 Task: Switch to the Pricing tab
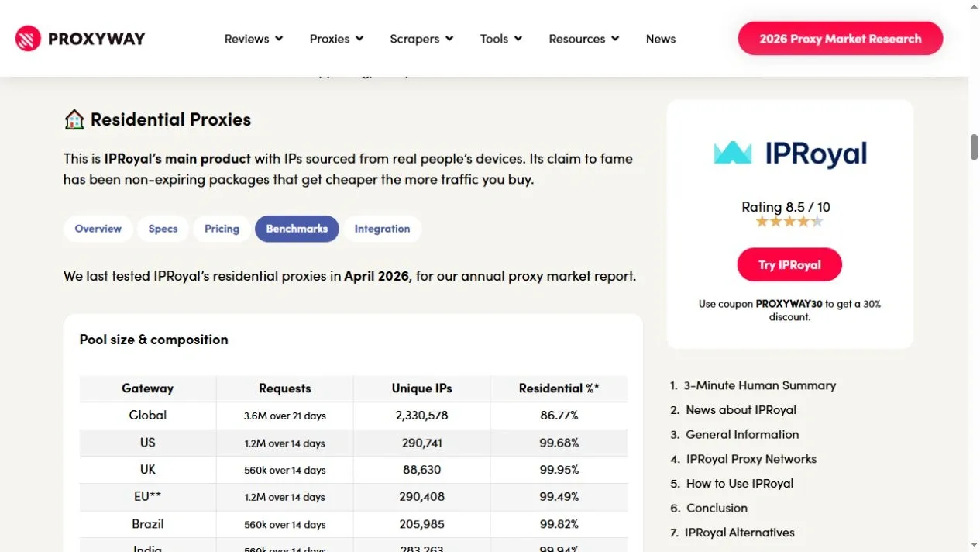[222, 229]
